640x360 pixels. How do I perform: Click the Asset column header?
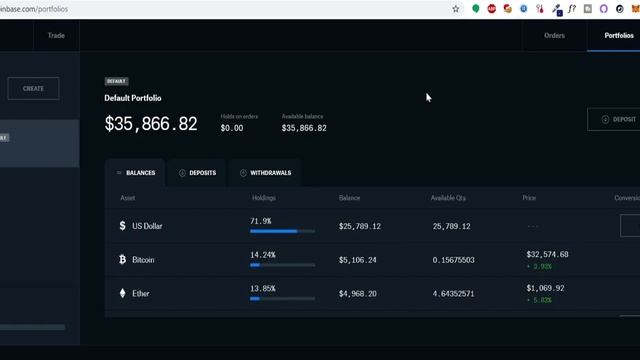click(x=127, y=198)
